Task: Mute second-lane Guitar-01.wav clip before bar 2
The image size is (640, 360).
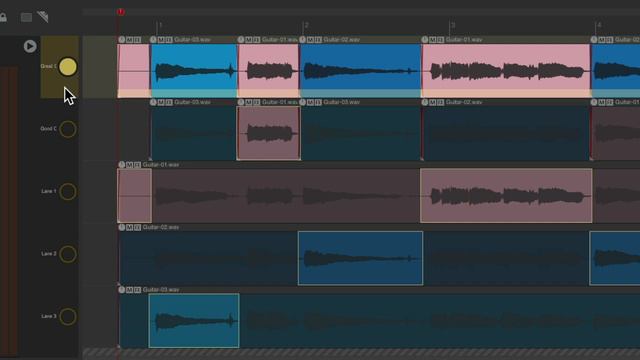Action: [x=249, y=102]
